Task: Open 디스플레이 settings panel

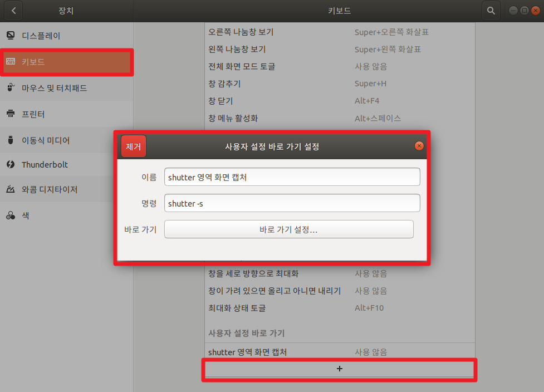Action: (67, 36)
